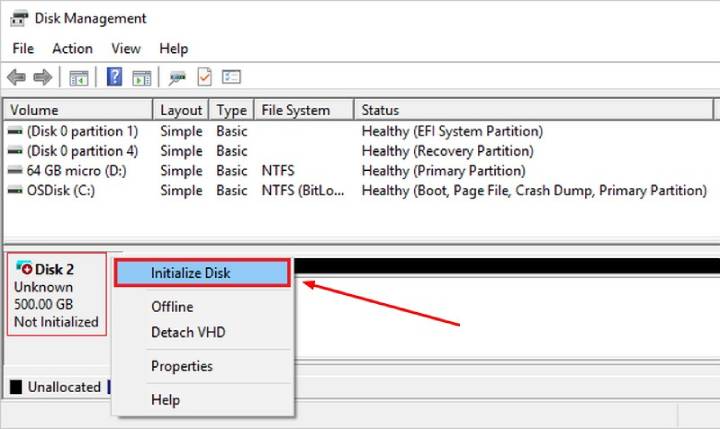Click the Boot, Page File, Crash Dump status
720x429 pixels.
[x=534, y=191]
